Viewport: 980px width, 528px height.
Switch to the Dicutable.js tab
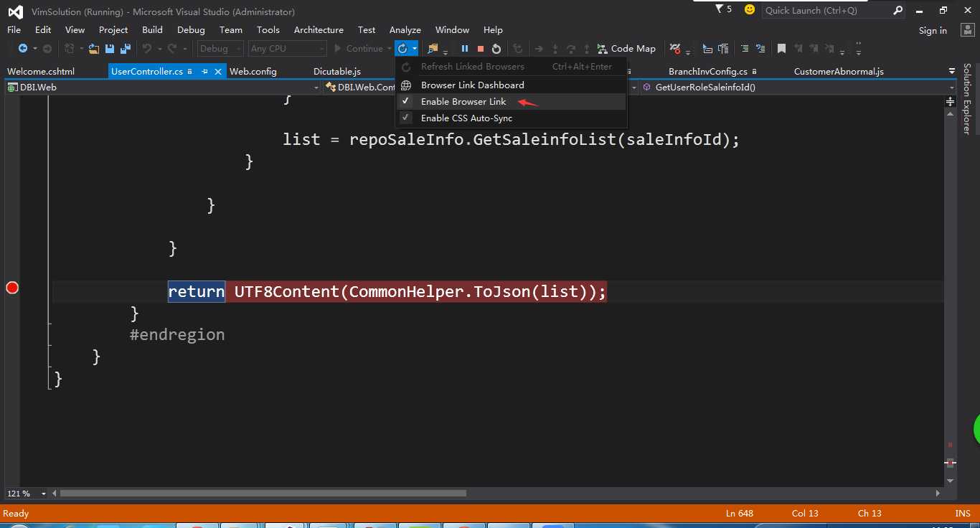tap(337, 72)
